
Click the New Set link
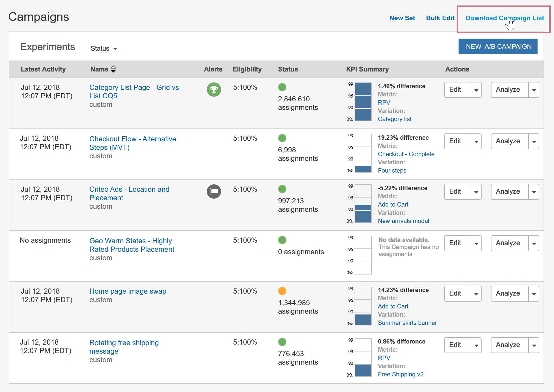pyautogui.click(x=402, y=18)
